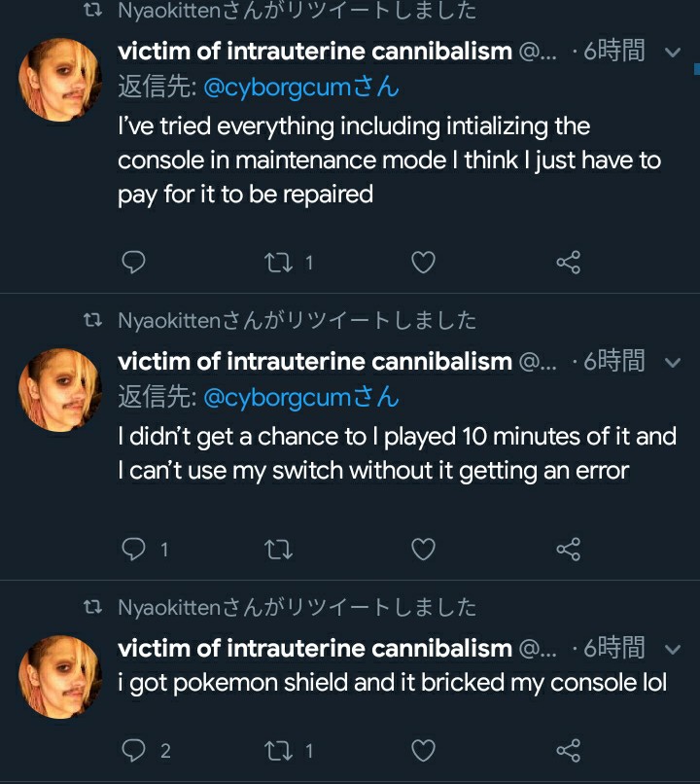Like the tweet about switch error

(x=423, y=550)
